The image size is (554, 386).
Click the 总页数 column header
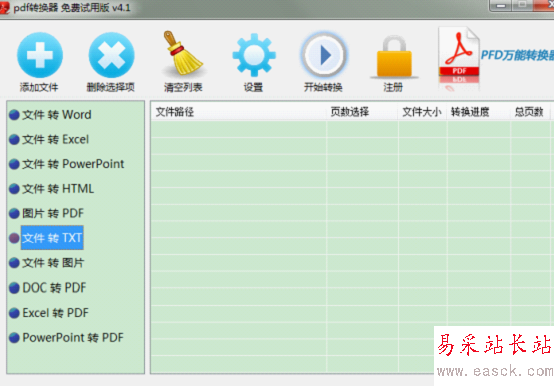click(529, 112)
